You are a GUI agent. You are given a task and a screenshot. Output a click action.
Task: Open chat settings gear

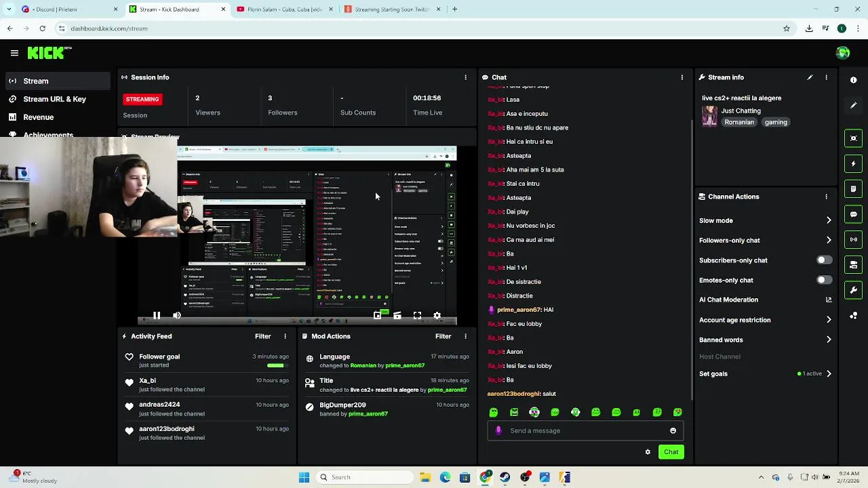[x=648, y=452]
